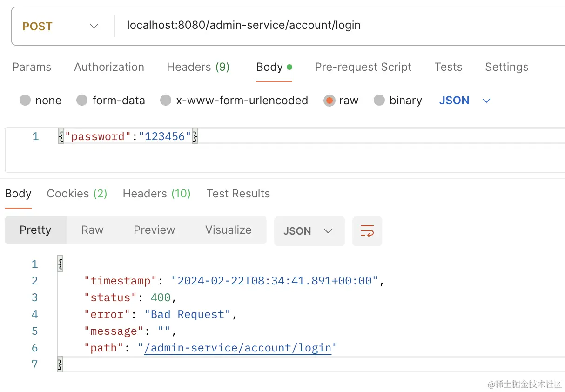
Task: Switch to the Params tab
Action: [x=32, y=67]
